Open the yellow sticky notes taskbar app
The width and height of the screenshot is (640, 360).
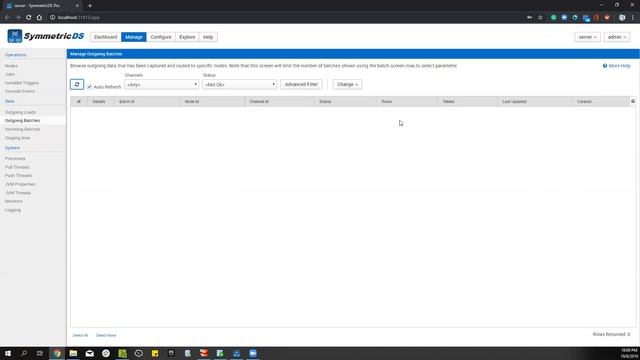[x=155, y=353]
